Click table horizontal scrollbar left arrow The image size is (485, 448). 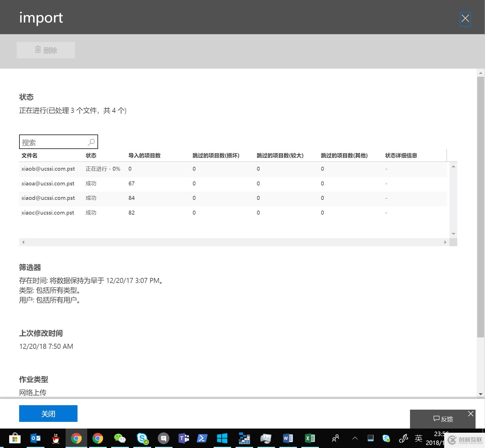[23, 242]
